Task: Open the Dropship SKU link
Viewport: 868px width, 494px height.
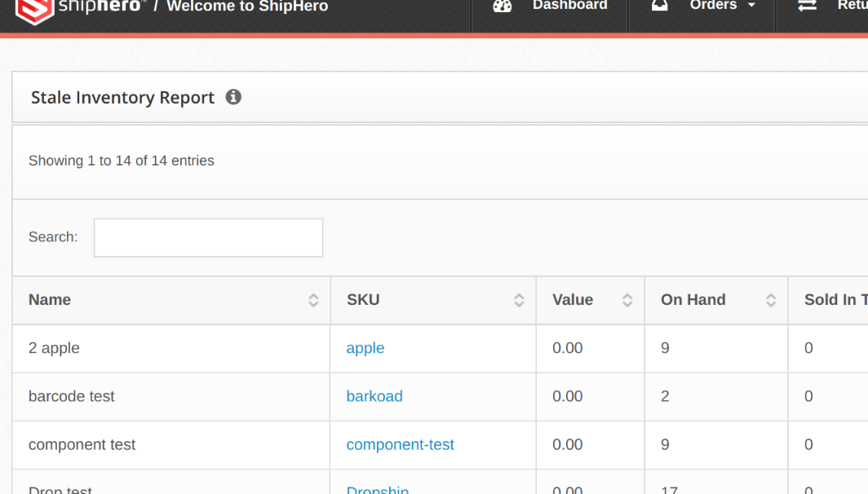Action: [378, 489]
